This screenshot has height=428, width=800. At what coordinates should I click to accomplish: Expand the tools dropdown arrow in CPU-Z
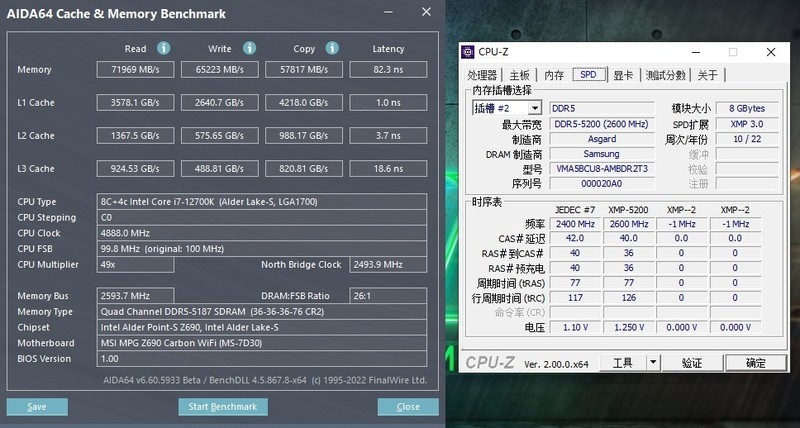653,363
